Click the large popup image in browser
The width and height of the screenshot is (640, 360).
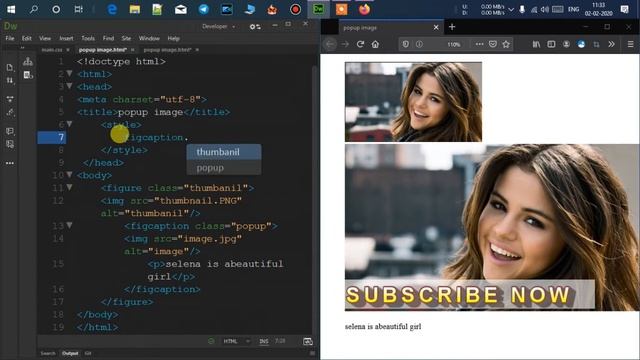coord(492,227)
